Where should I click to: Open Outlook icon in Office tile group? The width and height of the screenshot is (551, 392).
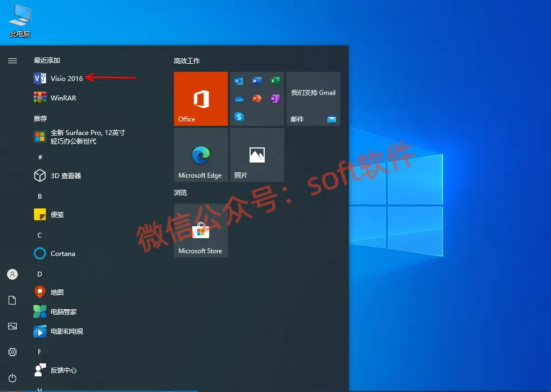[x=239, y=81]
